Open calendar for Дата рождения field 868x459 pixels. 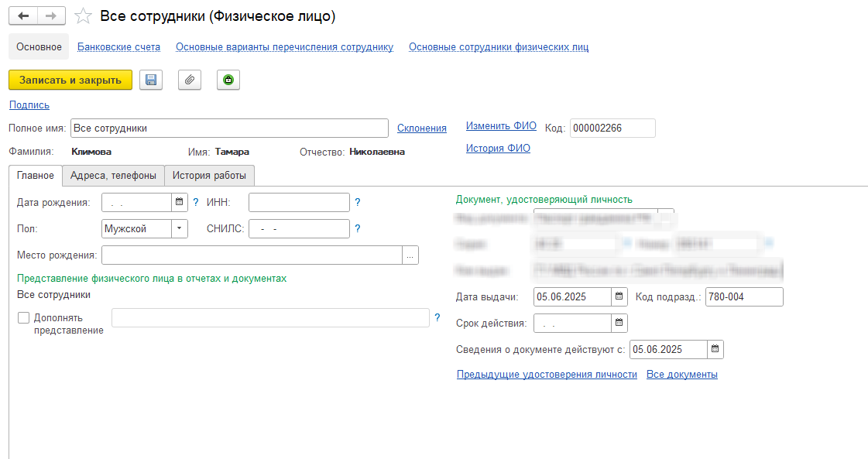tap(180, 203)
